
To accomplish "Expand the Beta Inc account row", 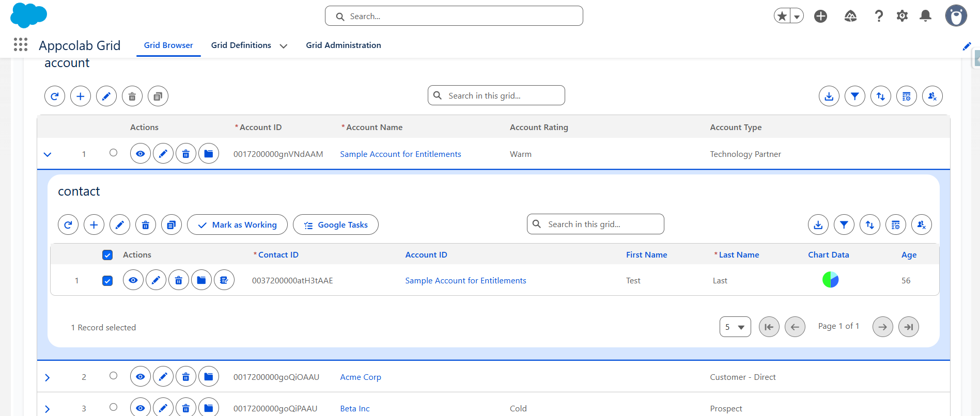I will [x=48, y=409].
